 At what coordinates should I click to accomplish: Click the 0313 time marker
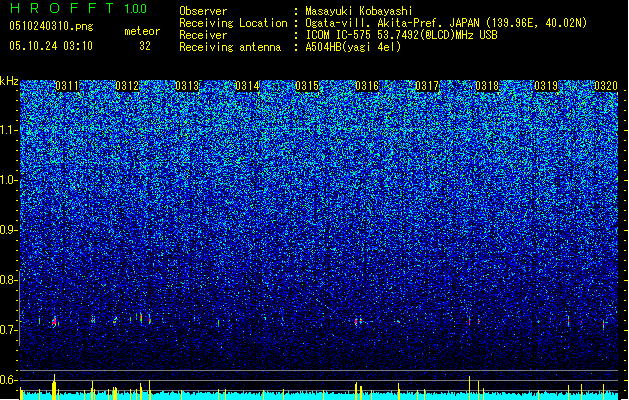pyautogui.click(x=187, y=86)
